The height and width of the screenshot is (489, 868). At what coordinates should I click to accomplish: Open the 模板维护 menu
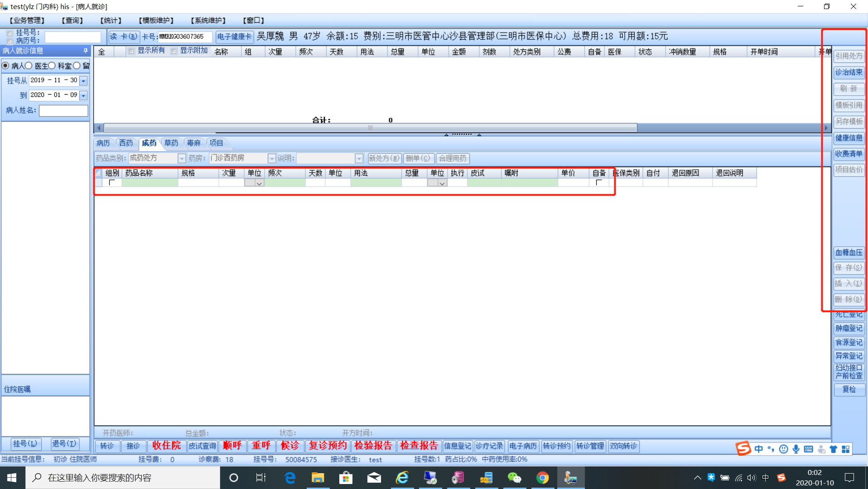click(x=156, y=20)
